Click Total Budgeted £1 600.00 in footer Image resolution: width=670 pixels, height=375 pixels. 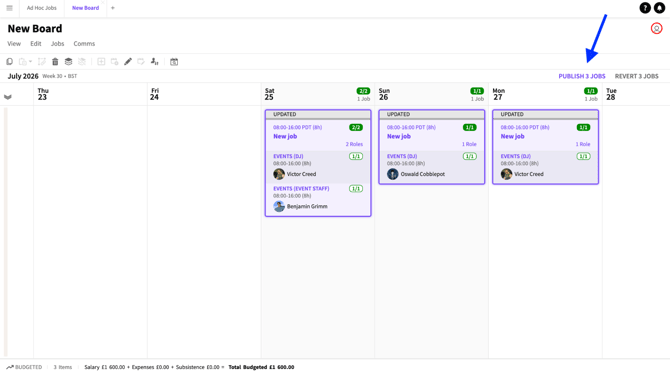pyautogui.click(x=261, y=367)
